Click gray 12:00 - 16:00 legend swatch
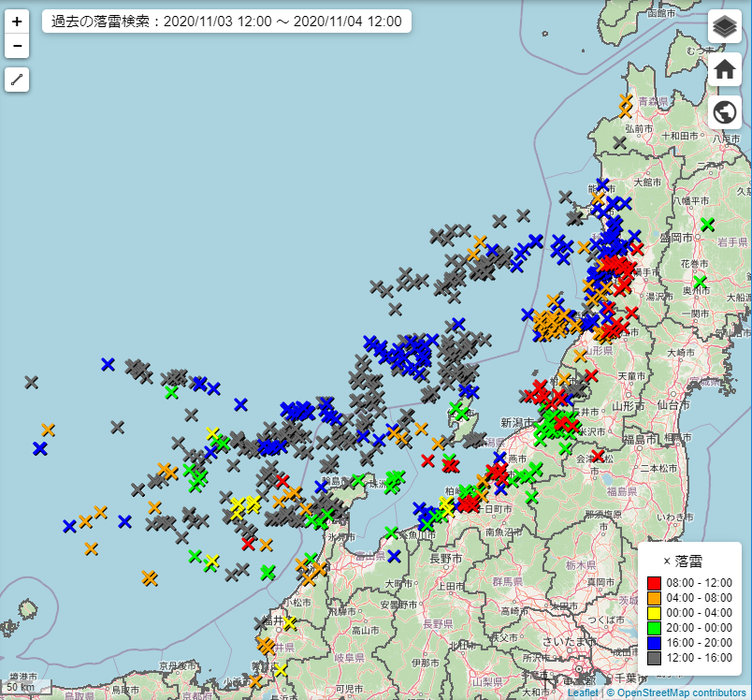The width and height of the screenshot is (752, 700). coord(654,658)
